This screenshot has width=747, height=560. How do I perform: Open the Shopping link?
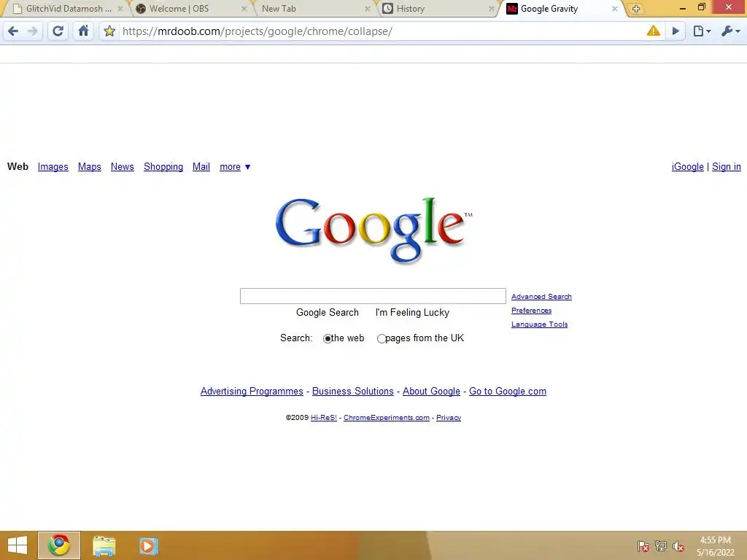(x=163, y=167)
